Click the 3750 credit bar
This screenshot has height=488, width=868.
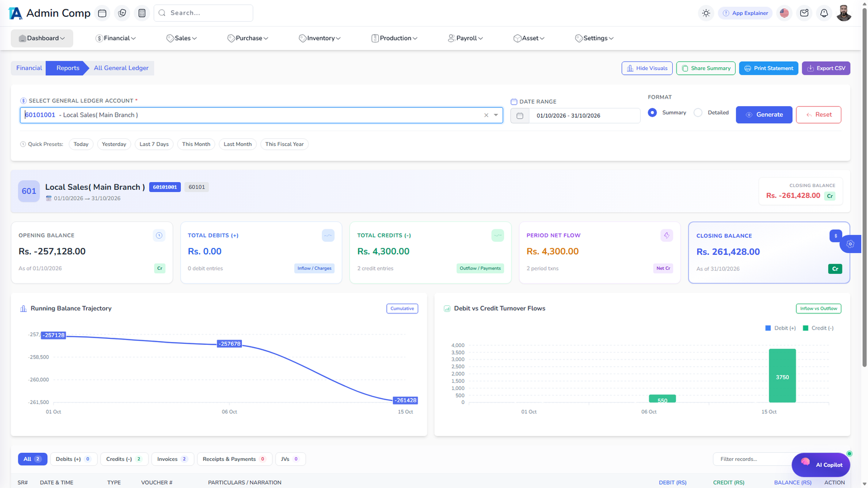coord(782,376)
